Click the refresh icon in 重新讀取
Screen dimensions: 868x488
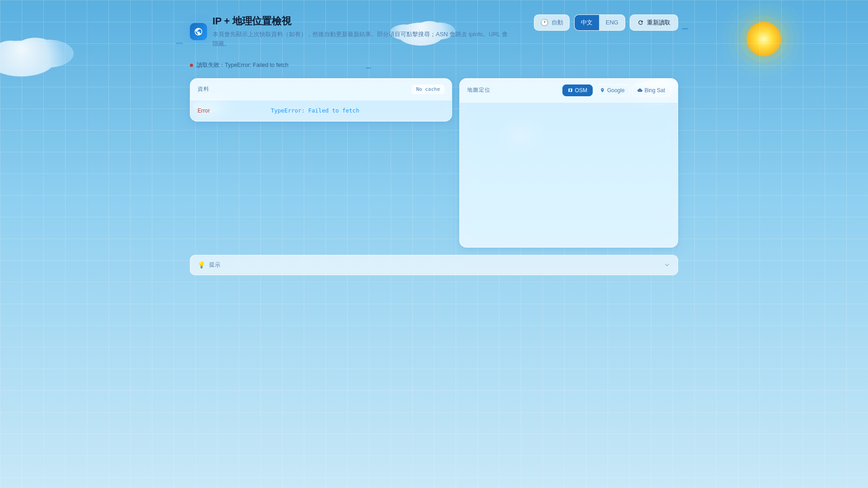[x=641, y=23]
